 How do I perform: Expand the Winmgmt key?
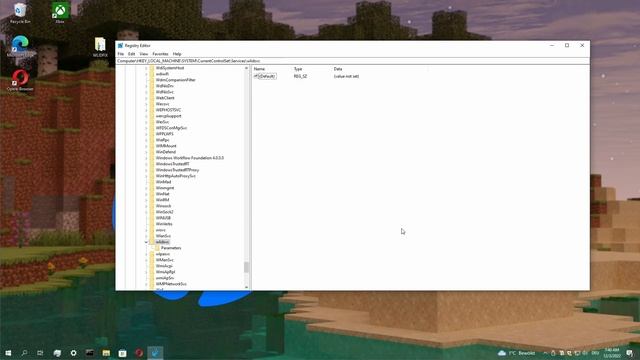(x=146, y=188)
